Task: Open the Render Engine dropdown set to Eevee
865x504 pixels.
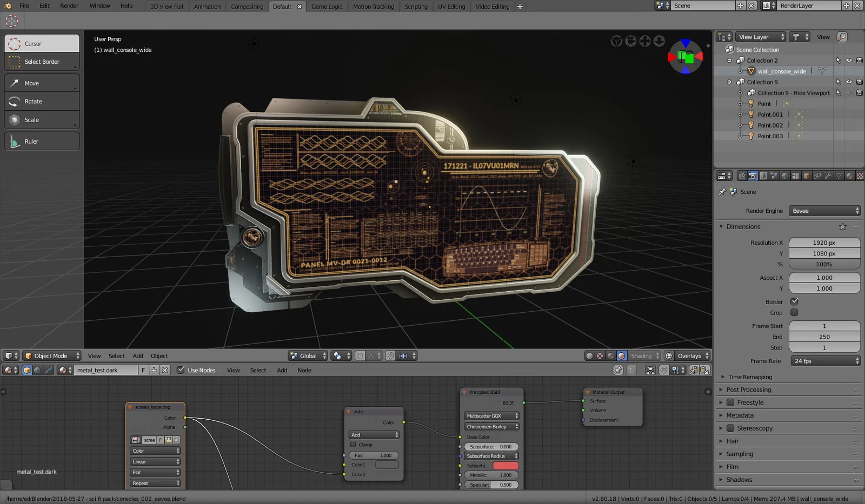Action: 824,211
